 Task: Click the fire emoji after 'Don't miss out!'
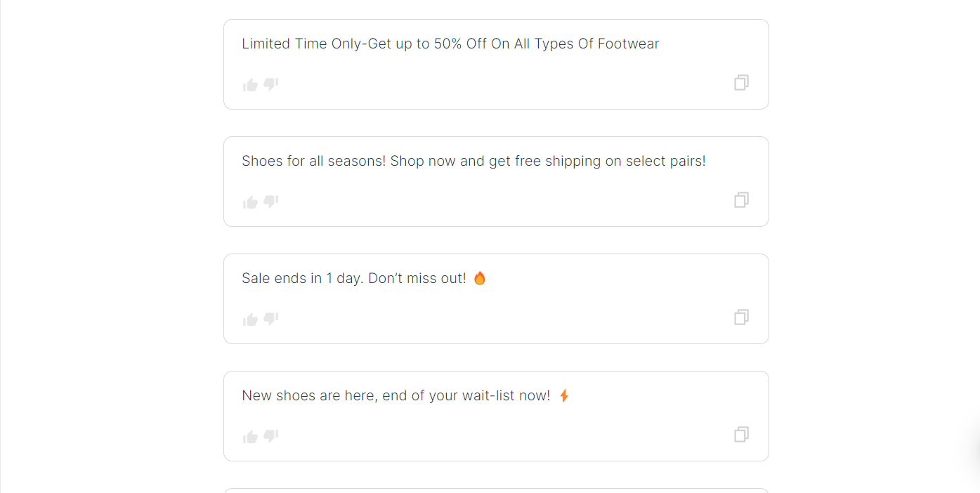480,278
